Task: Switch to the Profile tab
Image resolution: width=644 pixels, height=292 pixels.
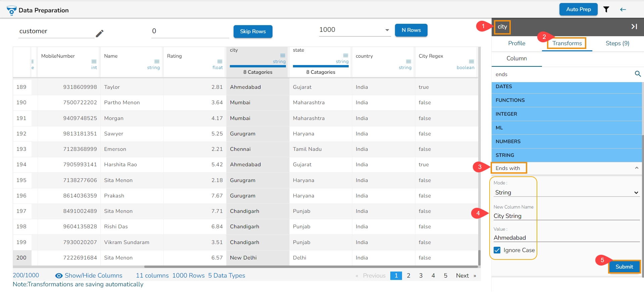Action: (x=516, y=43)
